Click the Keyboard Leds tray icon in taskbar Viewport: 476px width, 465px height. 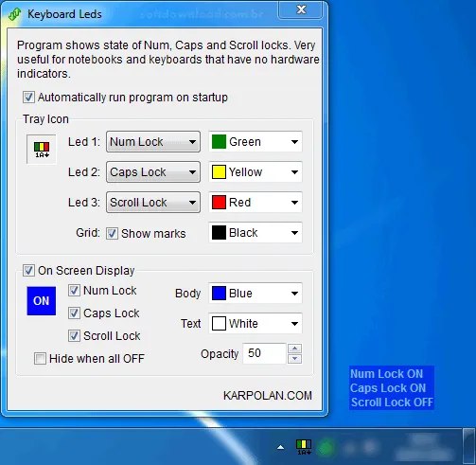coord(304,447)
